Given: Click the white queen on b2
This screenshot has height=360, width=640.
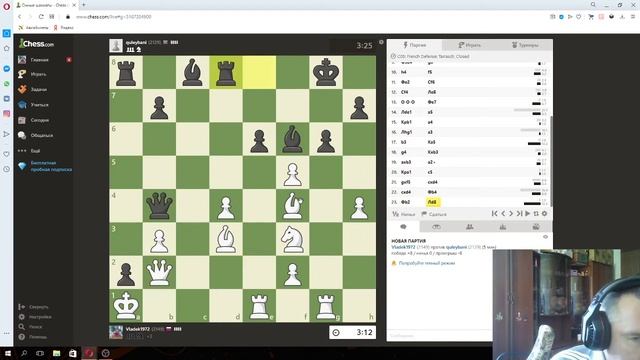Looking at the screenshot, I should click(159, 272).
